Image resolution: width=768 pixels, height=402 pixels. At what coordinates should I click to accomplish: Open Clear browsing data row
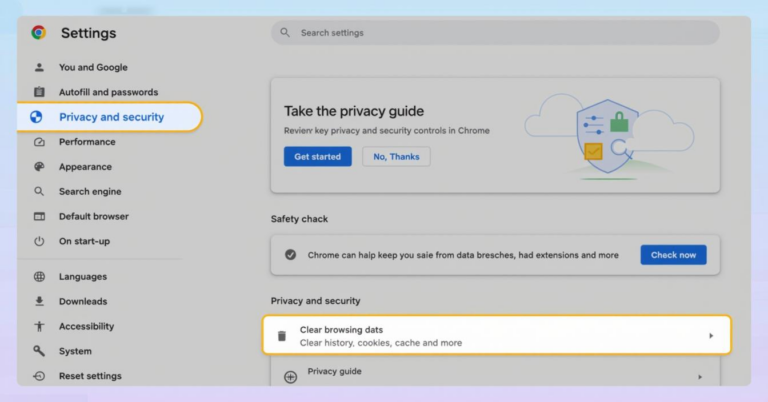coord(497,335)
